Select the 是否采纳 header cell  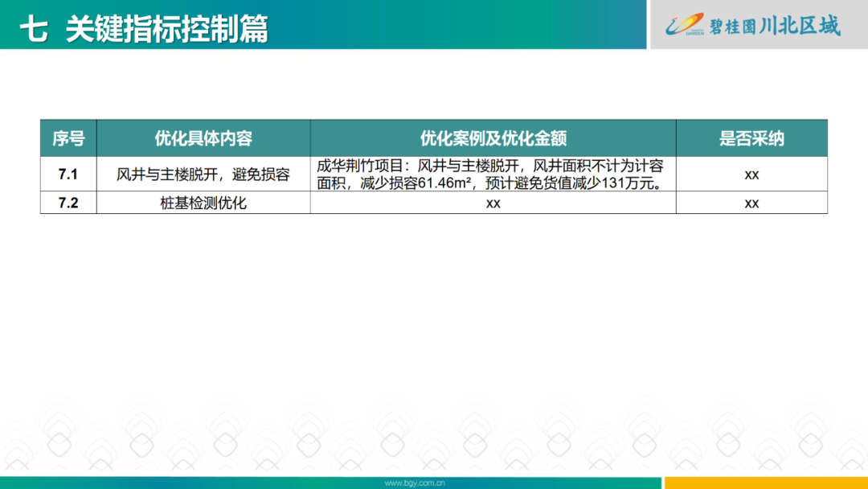[751, 138]
